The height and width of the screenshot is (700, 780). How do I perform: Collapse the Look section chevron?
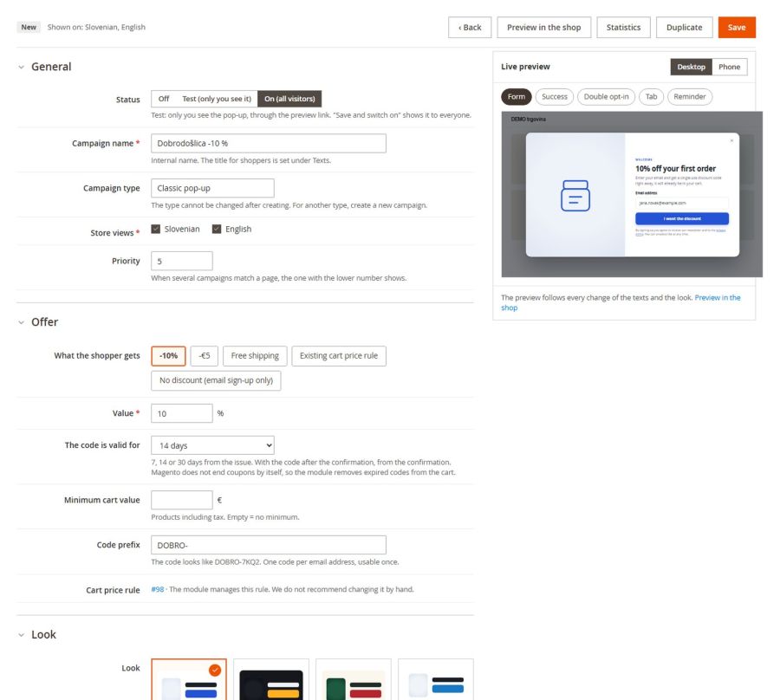21,635
